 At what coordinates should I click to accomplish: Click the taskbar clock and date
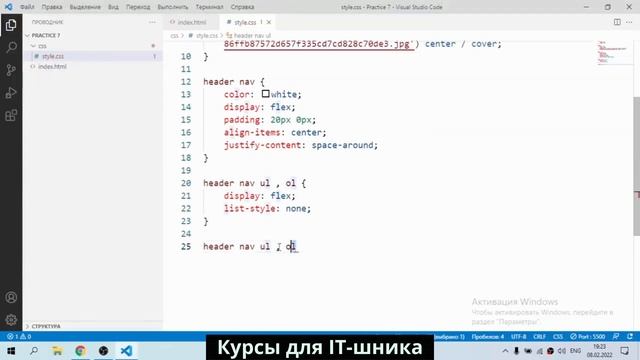click(x=600, y=351)
